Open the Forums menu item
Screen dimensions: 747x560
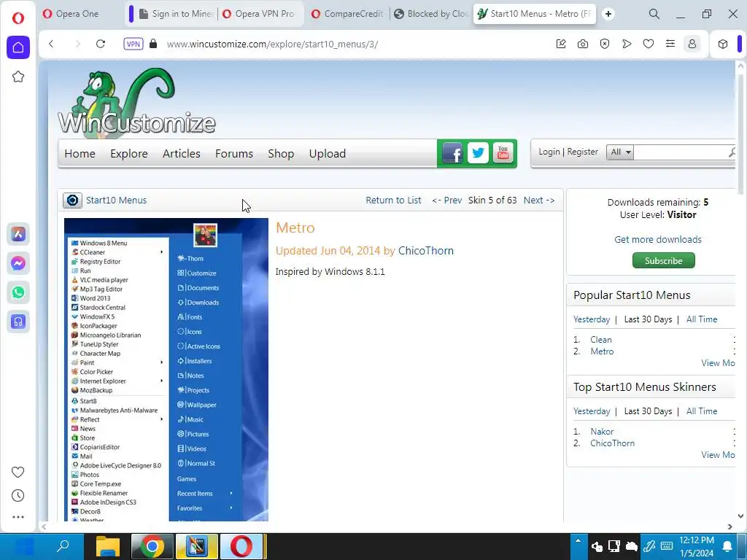pyautogui.click(x=234, y=153)
